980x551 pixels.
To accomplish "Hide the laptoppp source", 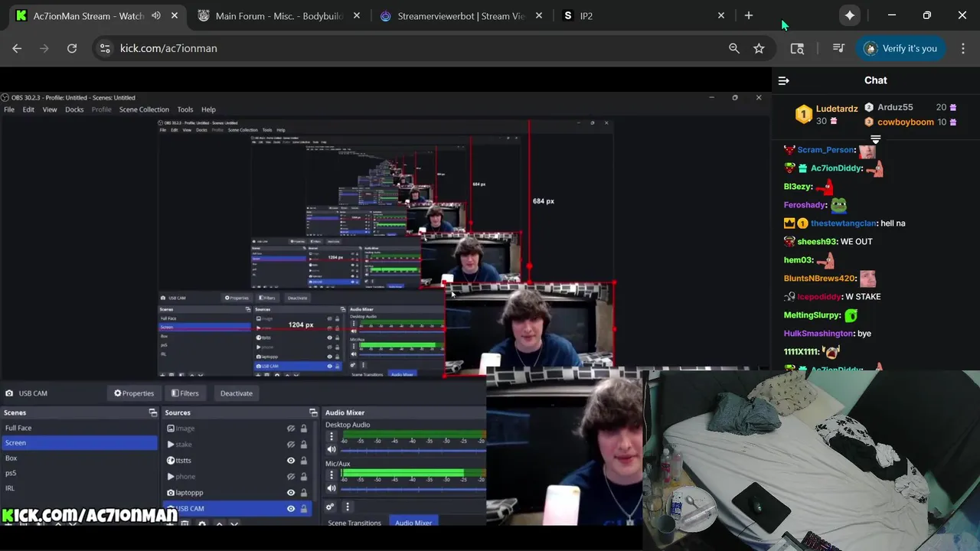I will coord(291,493).
